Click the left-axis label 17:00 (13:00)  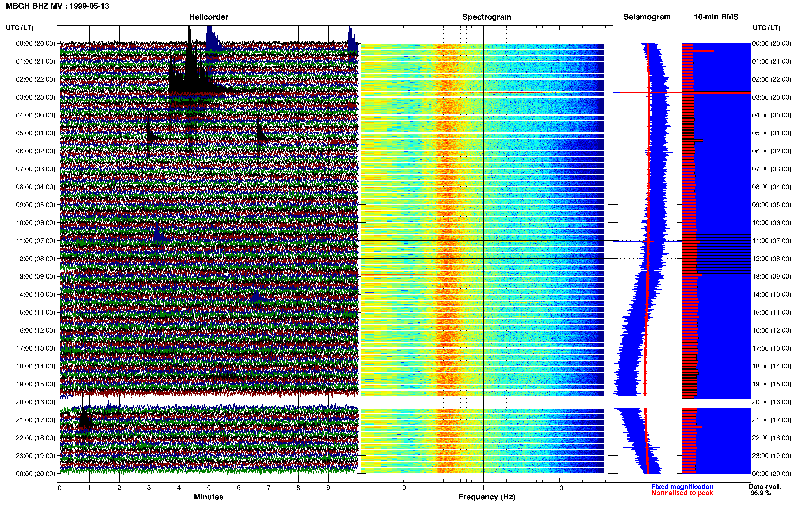[x=36, y=348]
